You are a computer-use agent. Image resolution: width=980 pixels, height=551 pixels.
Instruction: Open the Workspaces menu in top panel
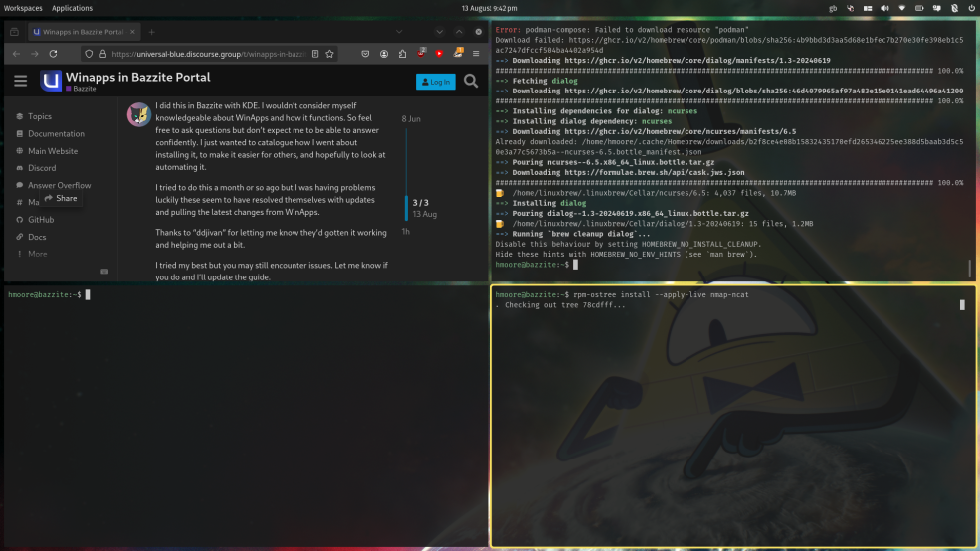pyautogui.click(x=23, y=8)
